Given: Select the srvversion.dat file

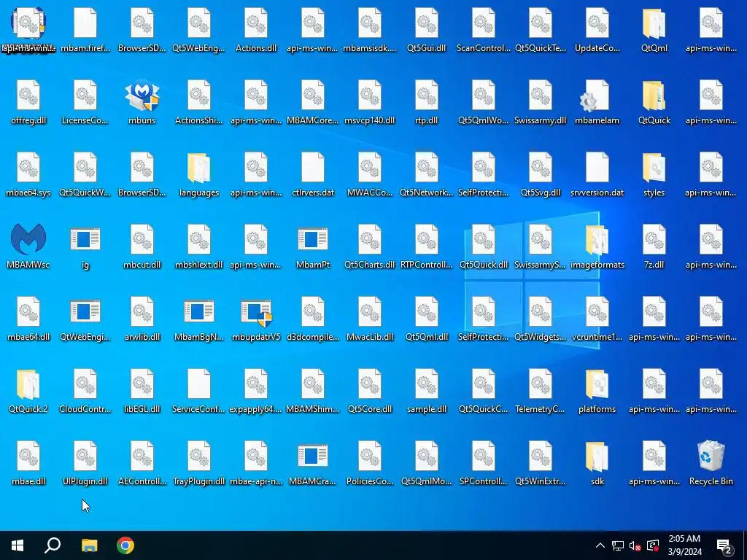Looking at the screenshot, I should pos(597,168).
